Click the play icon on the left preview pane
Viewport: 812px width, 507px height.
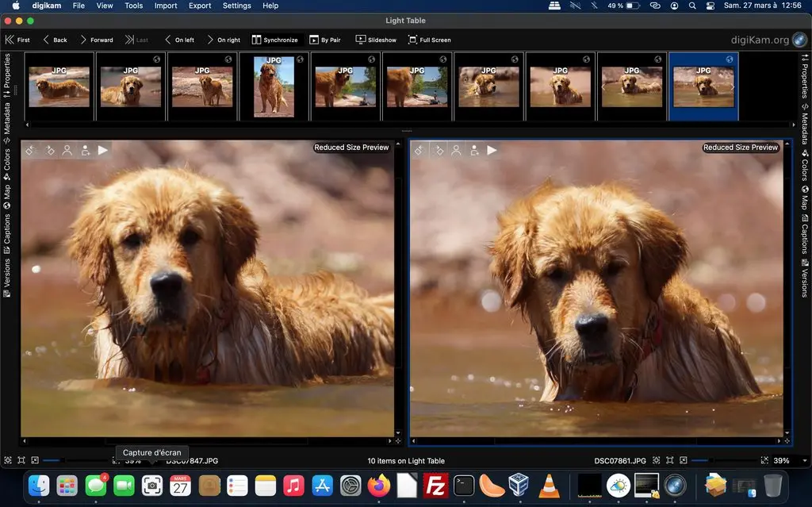tap(104, 149)
